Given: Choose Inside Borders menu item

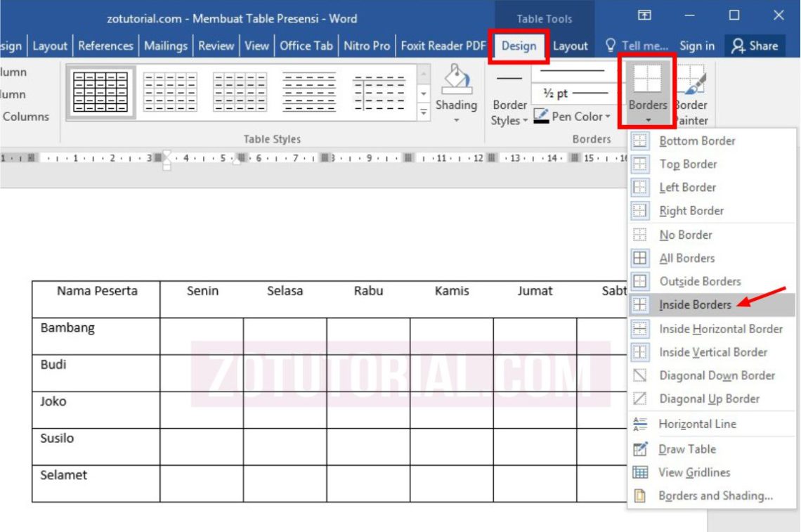Looking at the screenshot, I should point(712,304).
